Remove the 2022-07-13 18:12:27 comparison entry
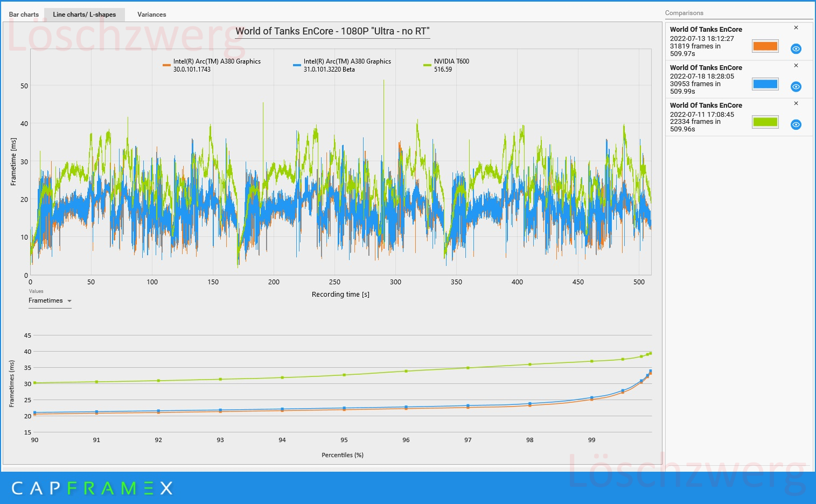This screenshot has width=816, height=504. [x=796, y=28]
